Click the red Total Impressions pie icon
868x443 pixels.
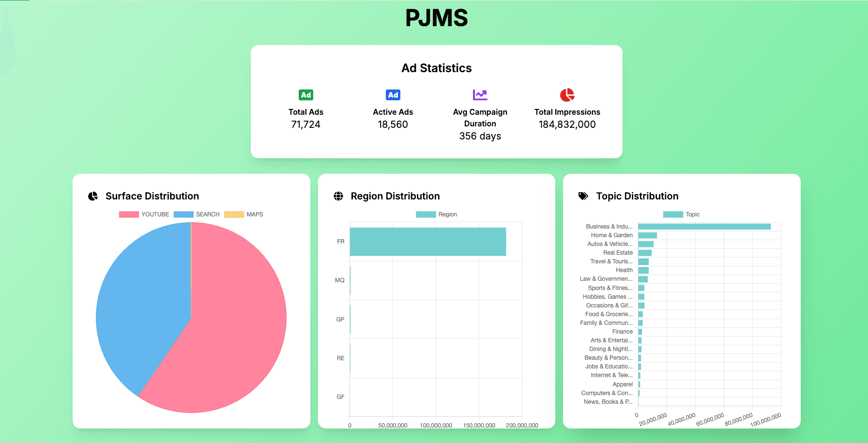567,95
